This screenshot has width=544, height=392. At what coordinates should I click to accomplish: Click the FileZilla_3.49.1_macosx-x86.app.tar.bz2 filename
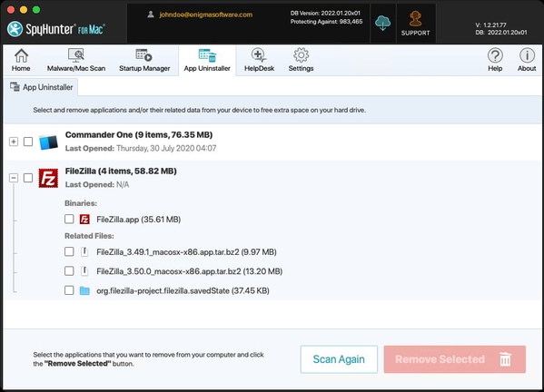click(186, 252)
